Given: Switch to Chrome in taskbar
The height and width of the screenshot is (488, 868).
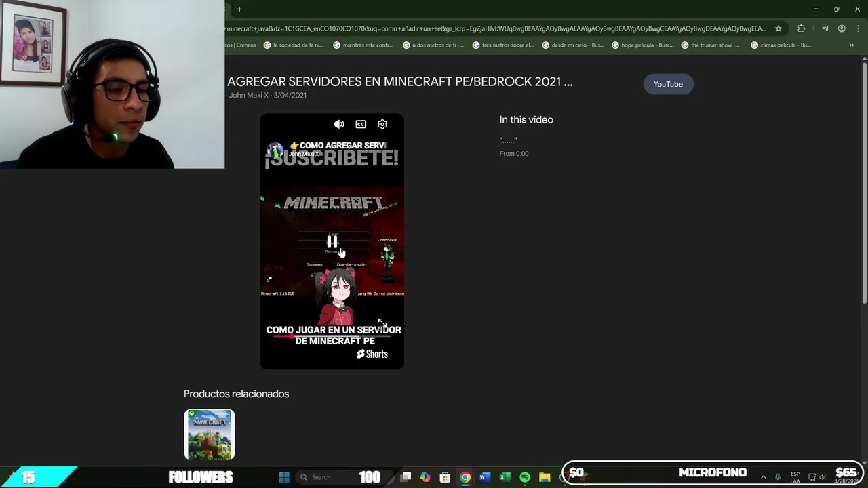Looking at the screenshot, I should click(x=465, y=477).
